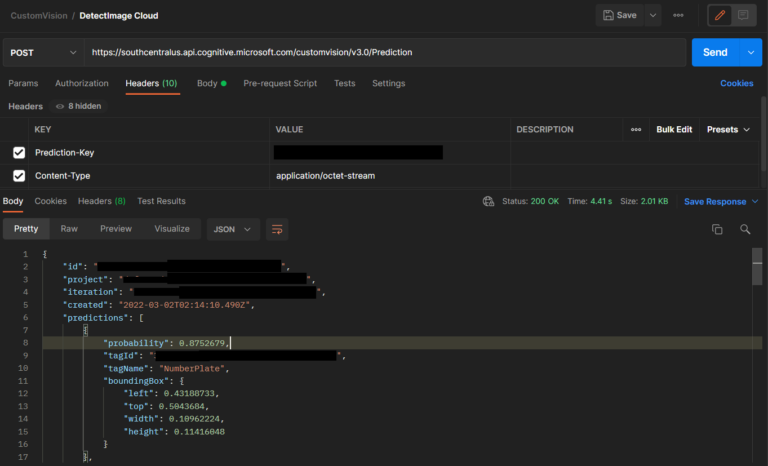Switch to Raw response view
Image resolution: width=768 pixels, height=466 pixels.
(69, 229)
